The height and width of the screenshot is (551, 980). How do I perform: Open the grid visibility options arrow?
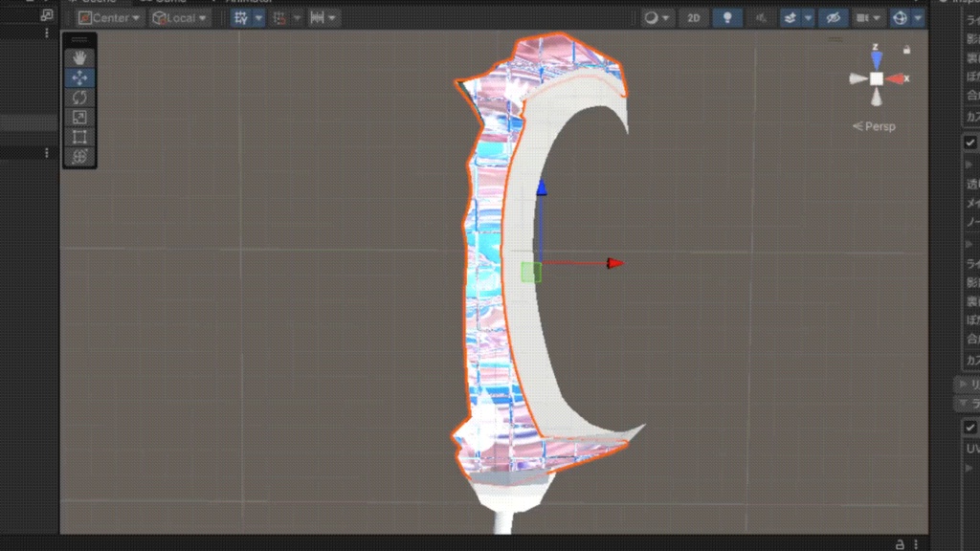tap(258, 18)
